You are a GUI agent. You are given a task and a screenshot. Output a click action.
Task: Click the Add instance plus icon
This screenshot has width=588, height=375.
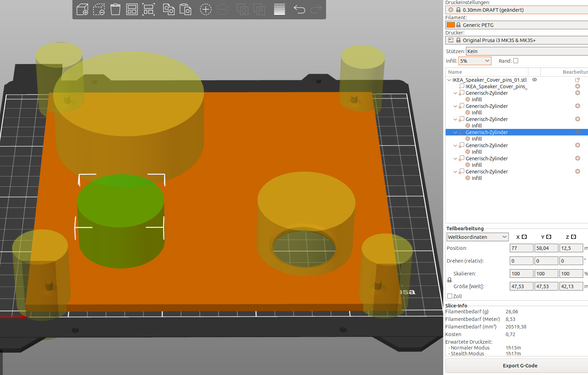(x=206, y=9)
